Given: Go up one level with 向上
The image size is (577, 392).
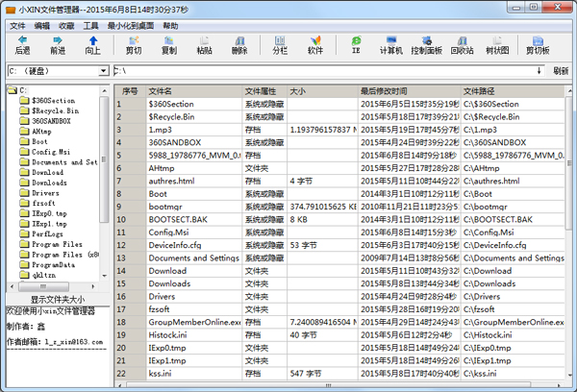Looking at the screenshot, I should point(93,44).
